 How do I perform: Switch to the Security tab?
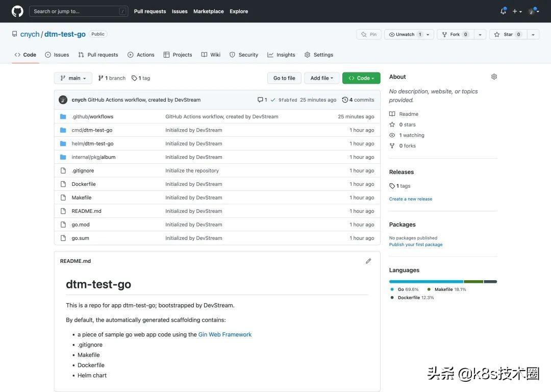[244, 55]
